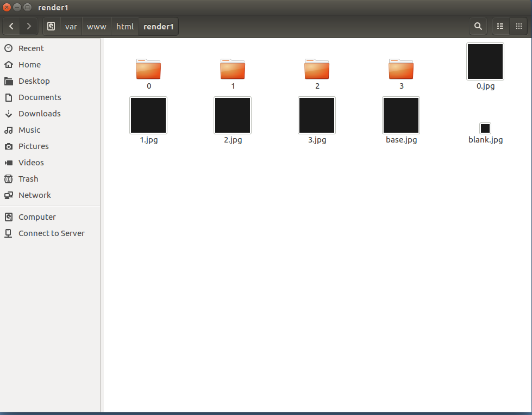532x415 pixels.
Task: Click the device root icon before var
Action: point(51,26)
